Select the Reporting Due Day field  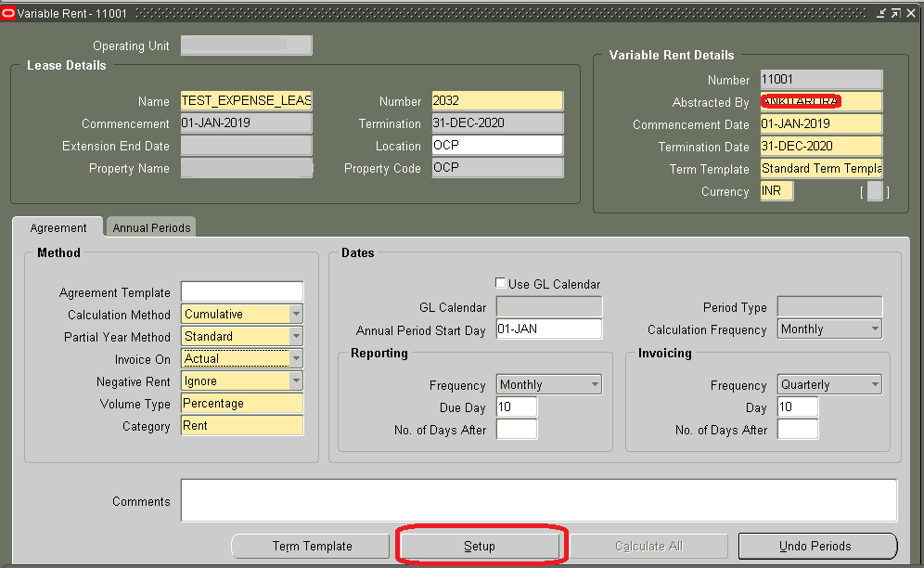pos(516,406)
